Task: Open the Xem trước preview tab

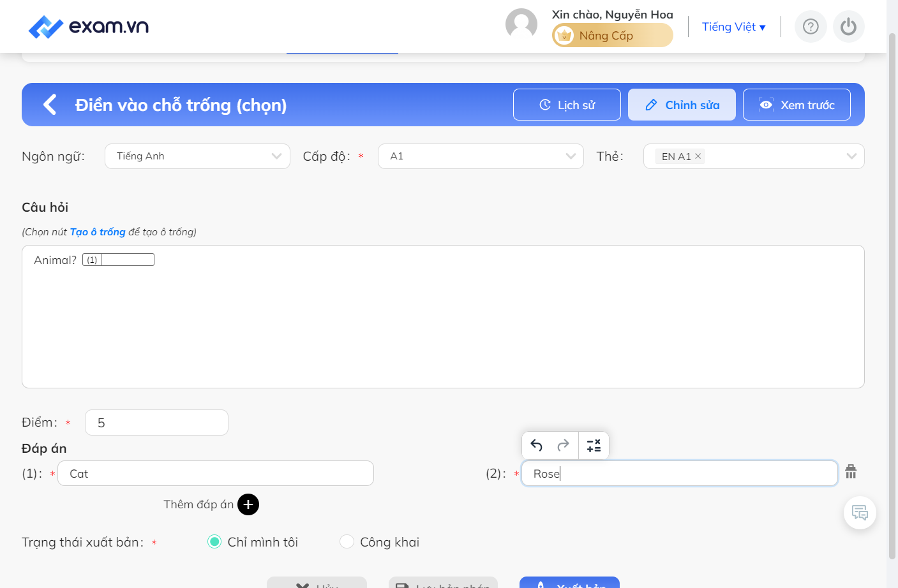Action: click(x=797, y=105)
